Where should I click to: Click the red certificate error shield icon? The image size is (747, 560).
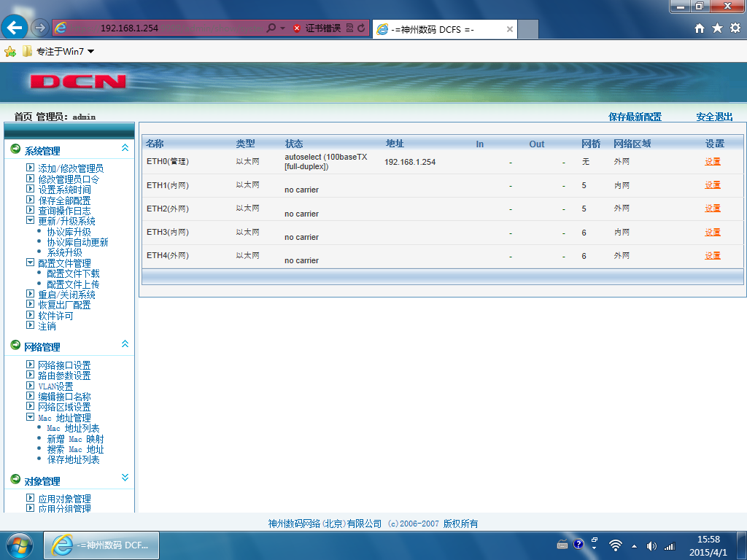[x=297, y=28]
